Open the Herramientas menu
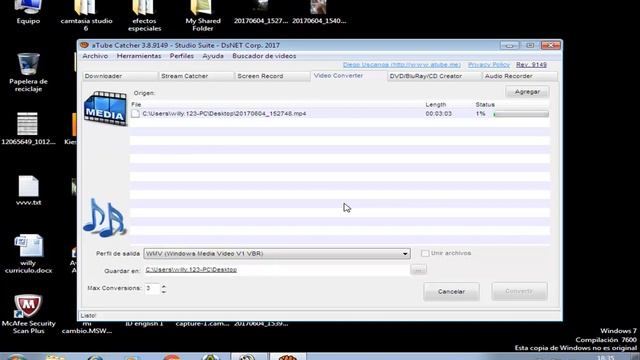This screenshot has width=640, height=360. [x=139, y=56]
